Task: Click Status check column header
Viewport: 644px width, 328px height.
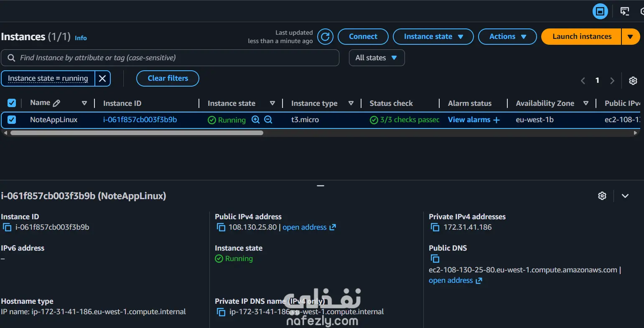Action: click(x=391, y=103)
